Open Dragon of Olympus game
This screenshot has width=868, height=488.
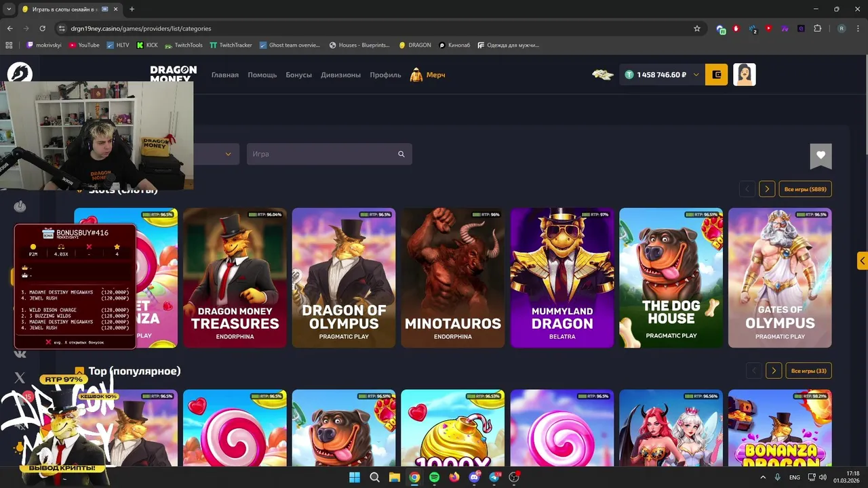coord(344,278)
